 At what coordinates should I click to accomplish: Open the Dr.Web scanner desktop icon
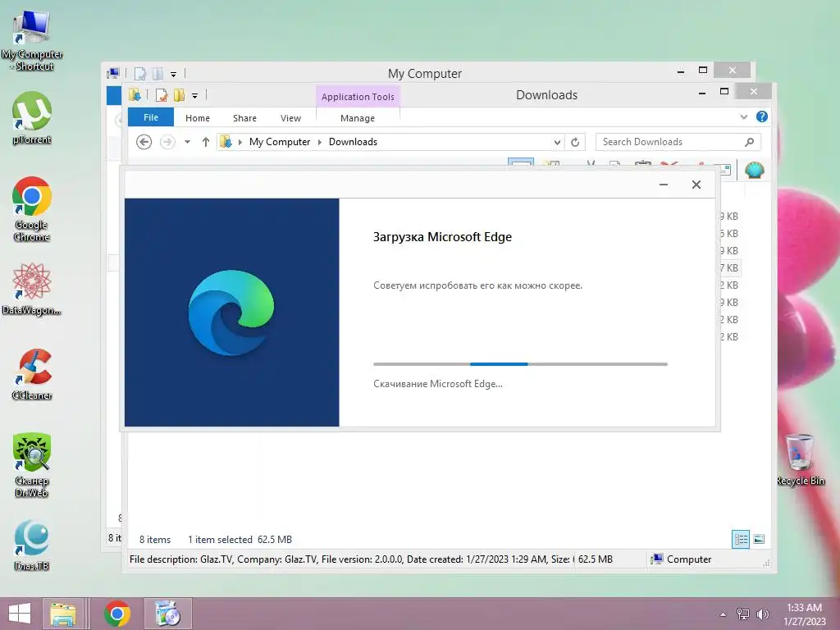32,465
